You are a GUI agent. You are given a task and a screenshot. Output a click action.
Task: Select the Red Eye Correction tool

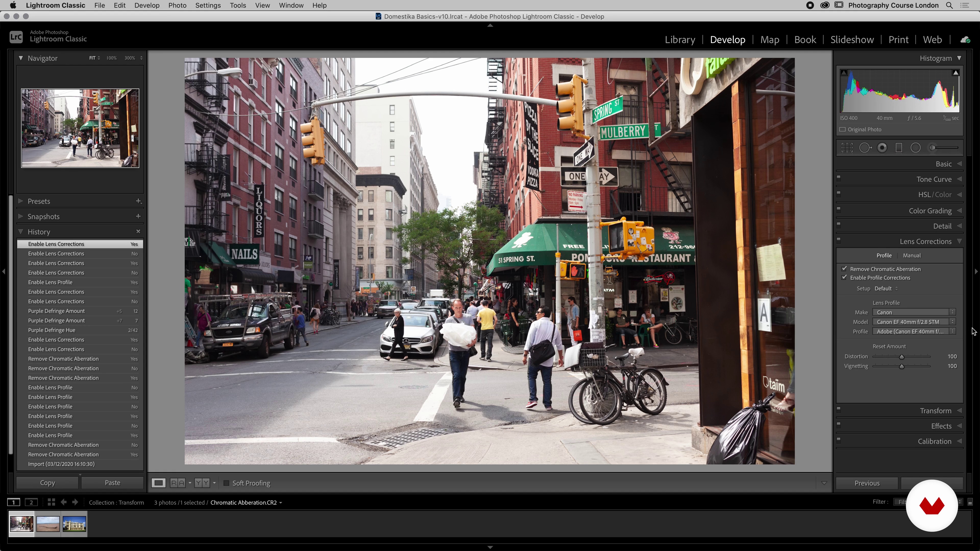click(882, 147)
